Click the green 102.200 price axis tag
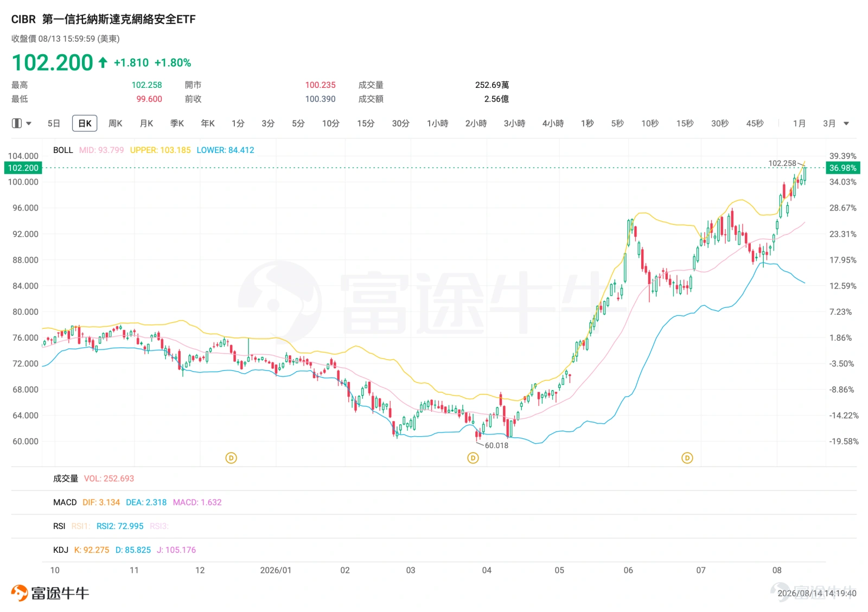 coord(23,168)
